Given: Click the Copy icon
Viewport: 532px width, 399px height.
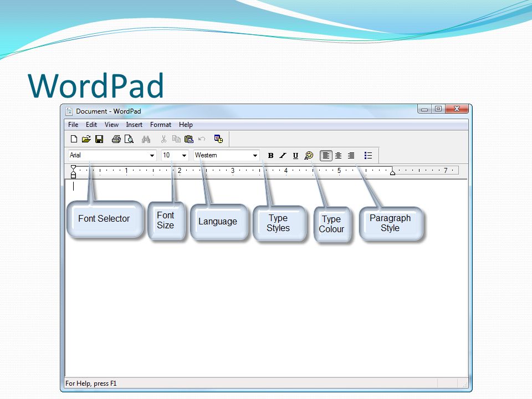Looking at the screenshot, I should 176,139.
